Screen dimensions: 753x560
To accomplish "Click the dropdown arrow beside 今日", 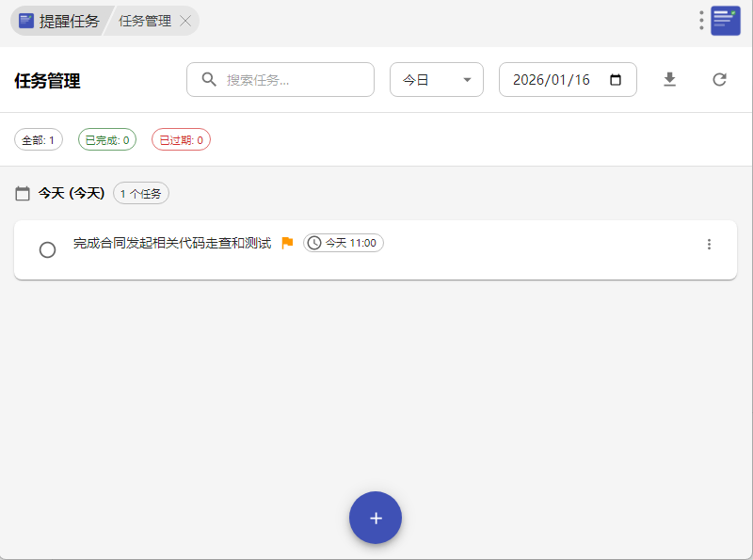I will pyautogui.click(x=467, y=80).
